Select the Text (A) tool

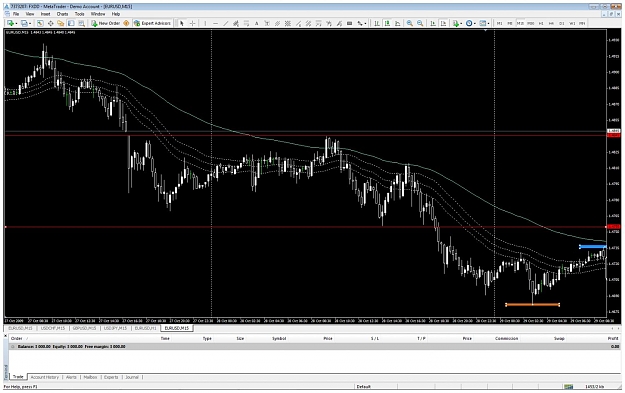(x=256, y=23)
